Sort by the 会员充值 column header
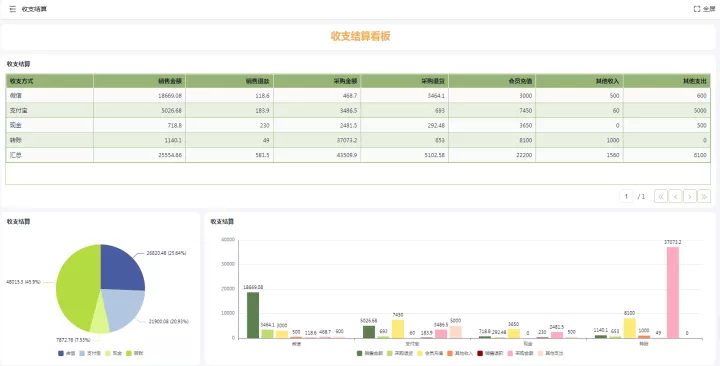This screenshot has width=720, height=366. [x=492, y=81]
